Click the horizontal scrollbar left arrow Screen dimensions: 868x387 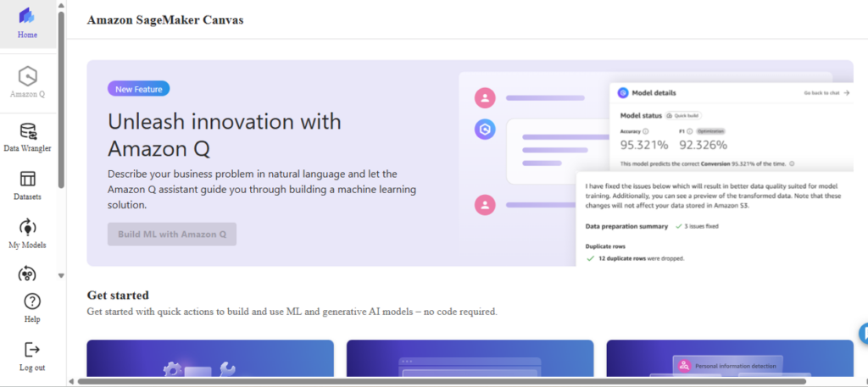click(x=71, y=381)
